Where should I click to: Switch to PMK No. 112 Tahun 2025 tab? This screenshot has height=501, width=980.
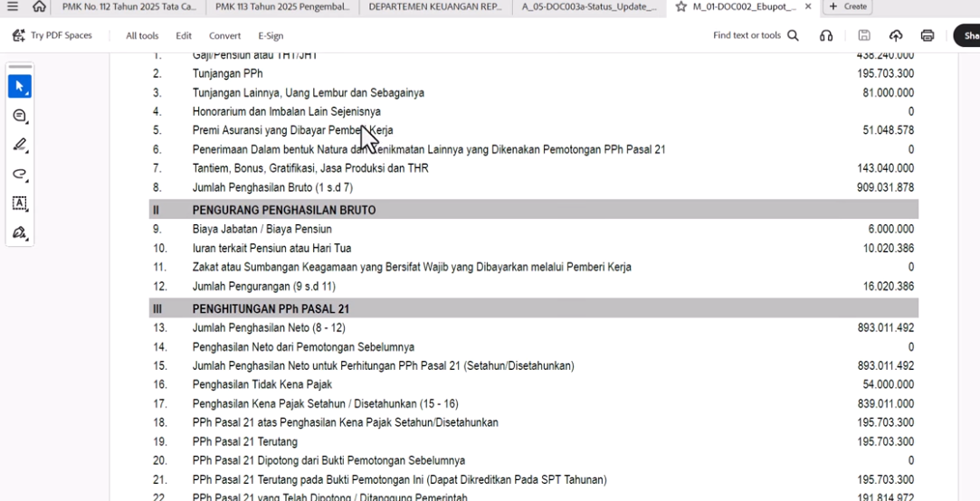click(128, 6)
